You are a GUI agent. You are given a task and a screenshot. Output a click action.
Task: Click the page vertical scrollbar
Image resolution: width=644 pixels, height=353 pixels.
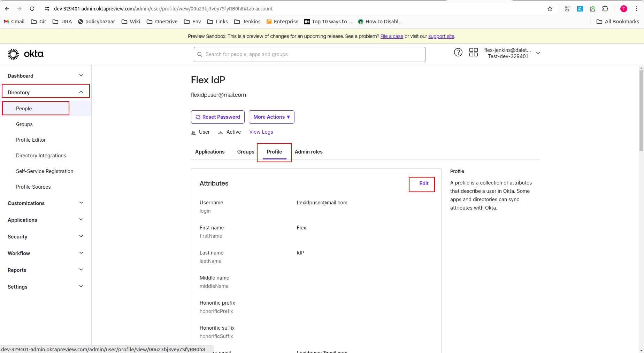coord(641,111)
